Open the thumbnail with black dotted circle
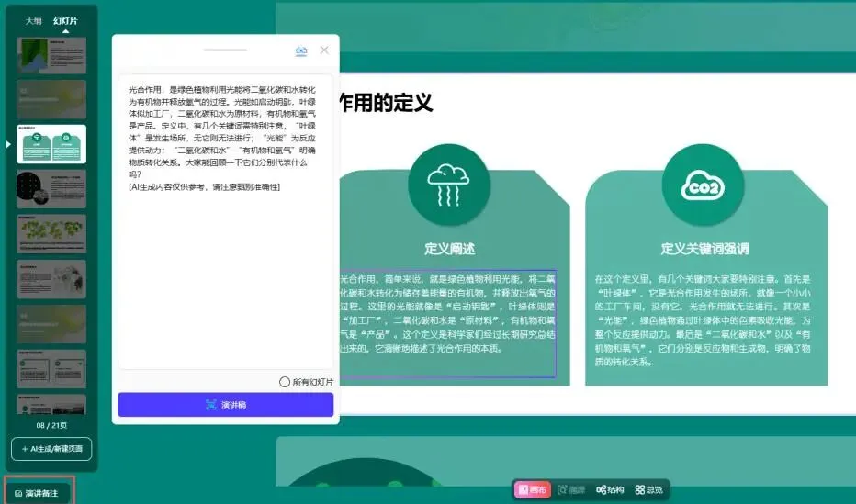The width and height of the screenshot is (856, 504). [51, 189]
